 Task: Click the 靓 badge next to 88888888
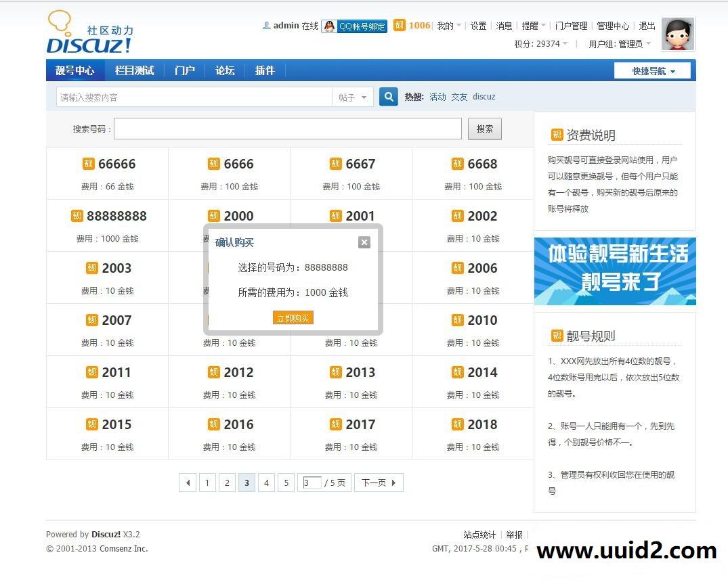[x=77, y=216]
